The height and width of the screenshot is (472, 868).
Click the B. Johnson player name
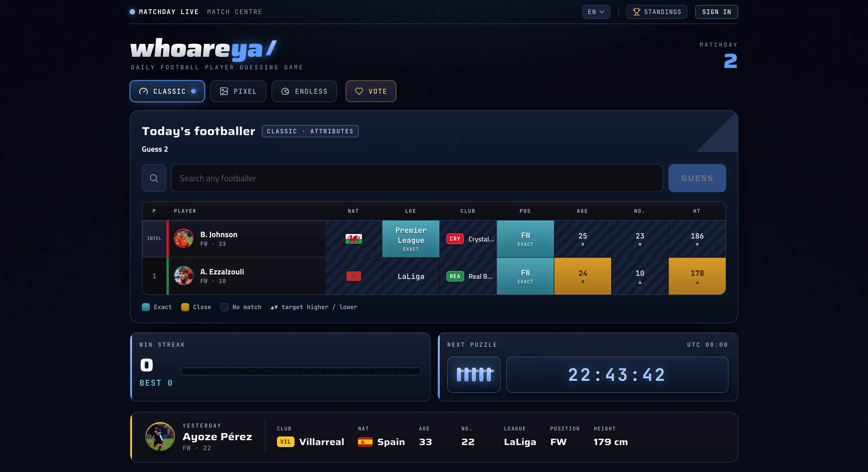(x=219, y=234)
